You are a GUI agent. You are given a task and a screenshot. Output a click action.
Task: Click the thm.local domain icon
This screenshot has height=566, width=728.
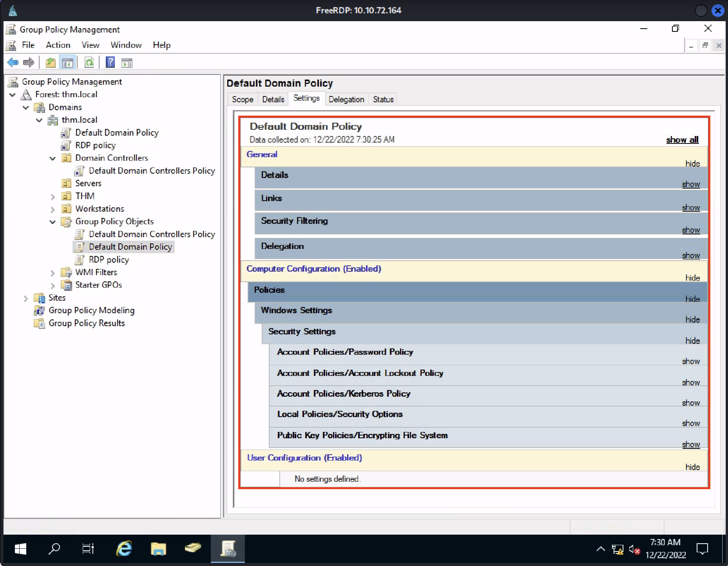53,120
